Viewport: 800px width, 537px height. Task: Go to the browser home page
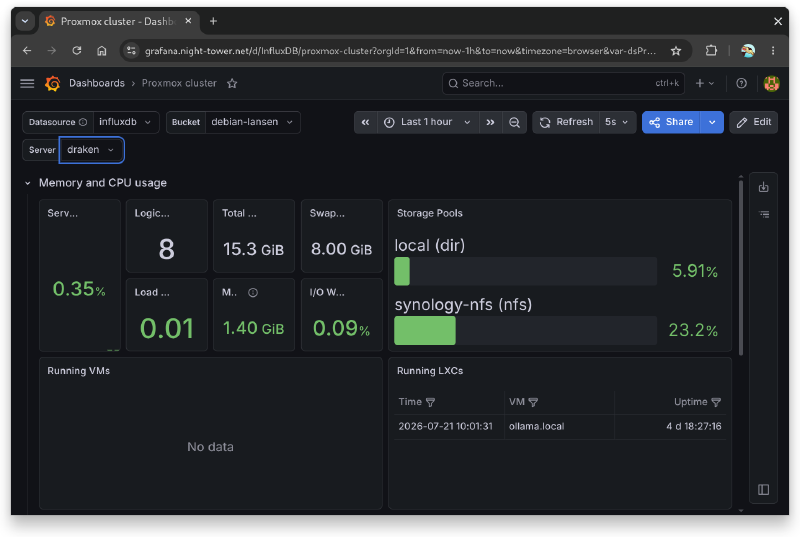(102, 50)
